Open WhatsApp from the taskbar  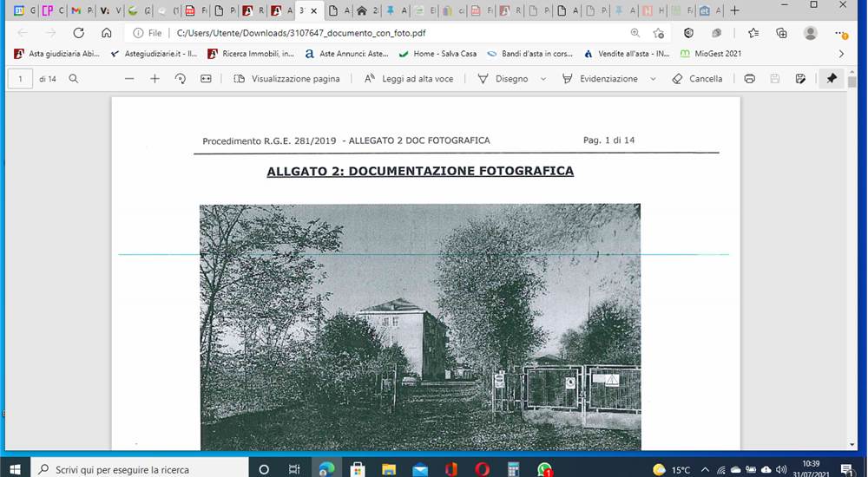(x=545, y=469)
